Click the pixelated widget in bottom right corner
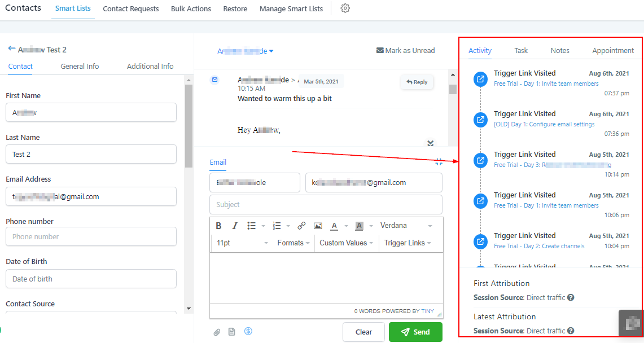The height and width of the screenshot is (343, 644). click(x=631, y=323)
